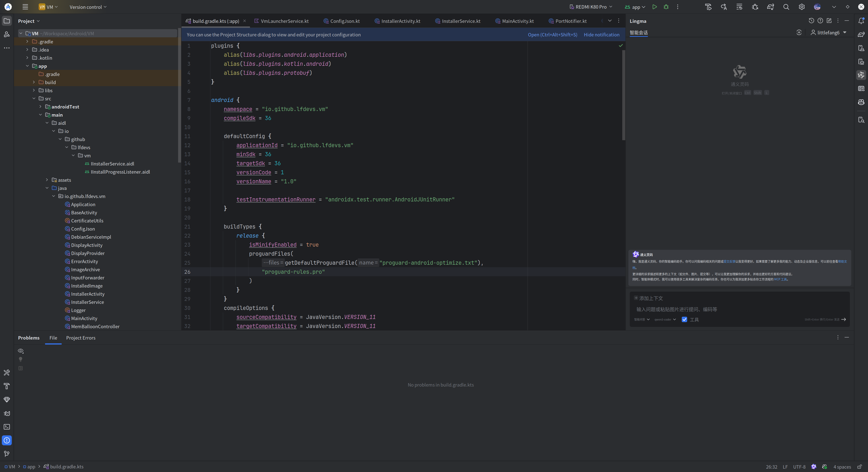Viewport: 868px width, 472px height.
Task: Click the LF line separator in the status bar
Action: 785,467
